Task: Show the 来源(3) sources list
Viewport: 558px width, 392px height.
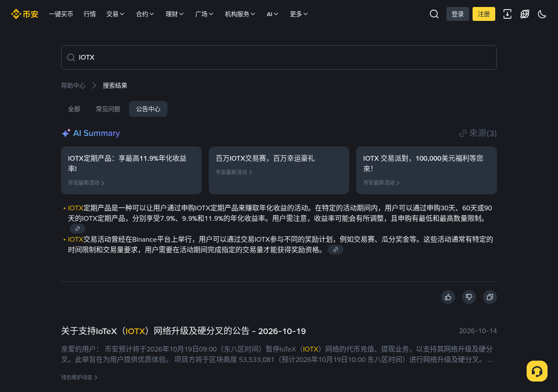Action: pyautogui.click(x=478, y=133)
